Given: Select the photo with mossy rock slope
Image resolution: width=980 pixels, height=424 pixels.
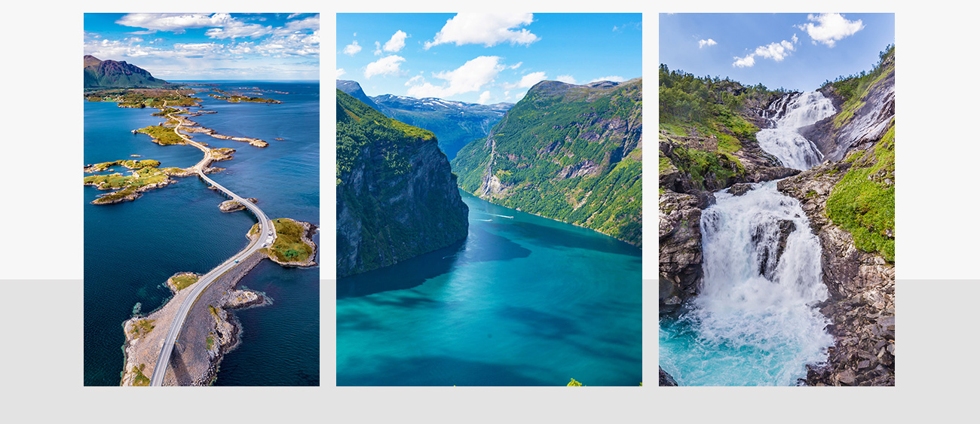Looking at the screenshot, I should [x=776, y=200].
